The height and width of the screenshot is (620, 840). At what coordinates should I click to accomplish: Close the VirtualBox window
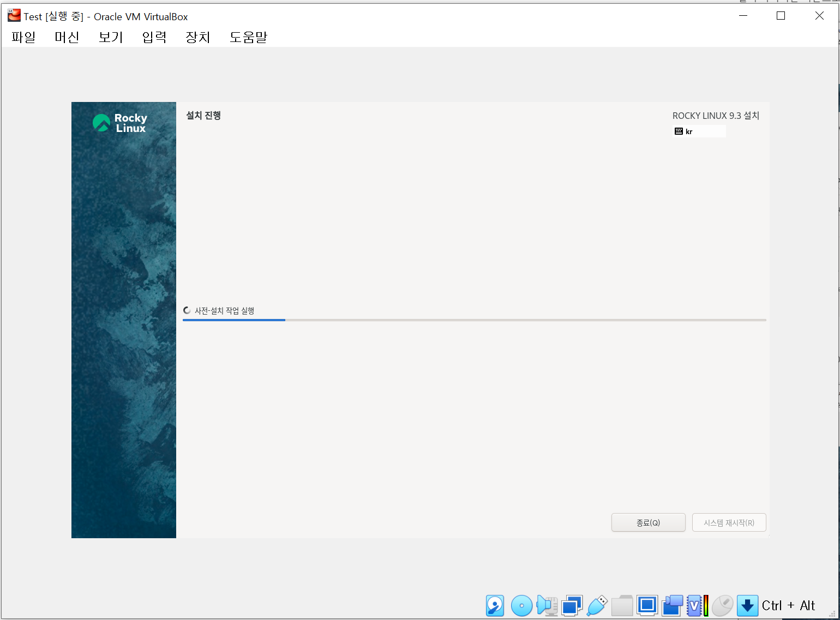click(x=819, y=16)
